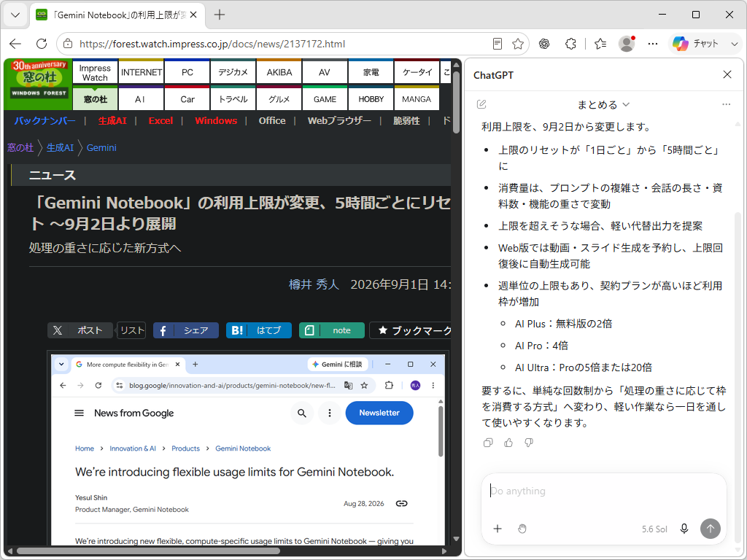Open the Car site tab
Screen dimensions: 747x560
(187, 99)
